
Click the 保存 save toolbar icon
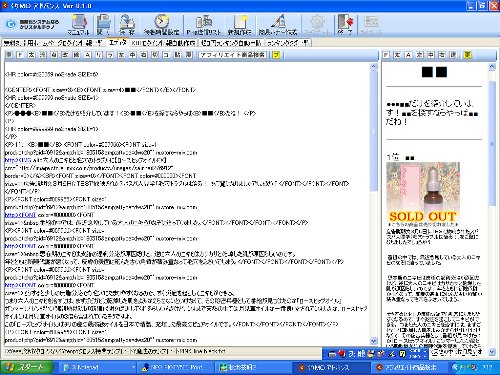127,24
